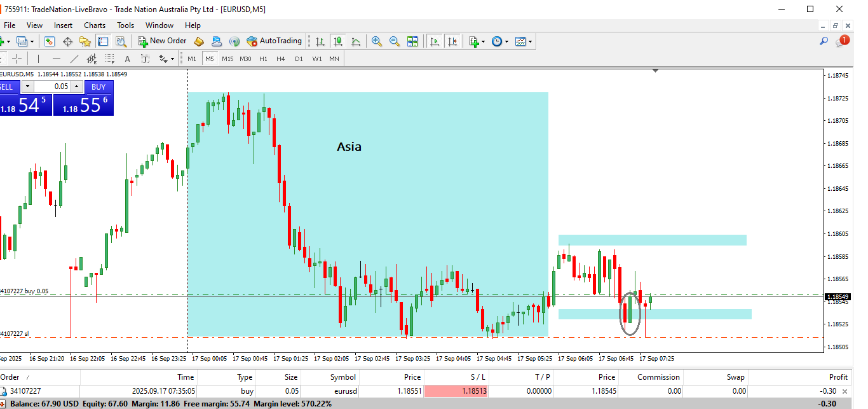Screen dimensions: 868x409
Task: Open the Data Window icon
Action: 67,41
